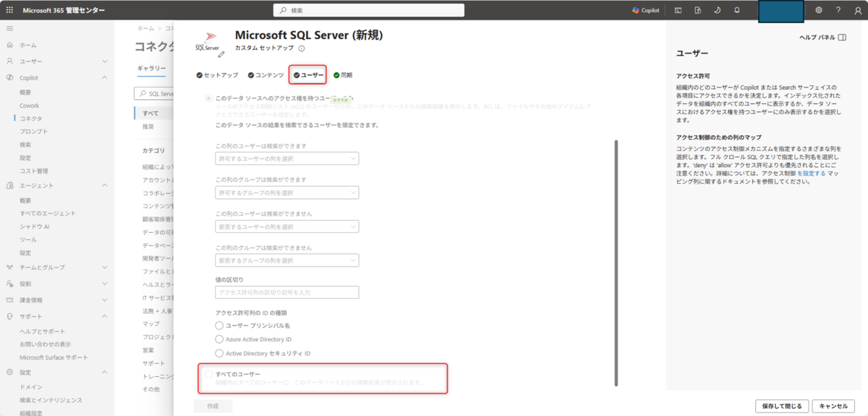Click the 保存して閉じる button
Image resolution: width=868 pixels, height=416 pixels.
781,406
